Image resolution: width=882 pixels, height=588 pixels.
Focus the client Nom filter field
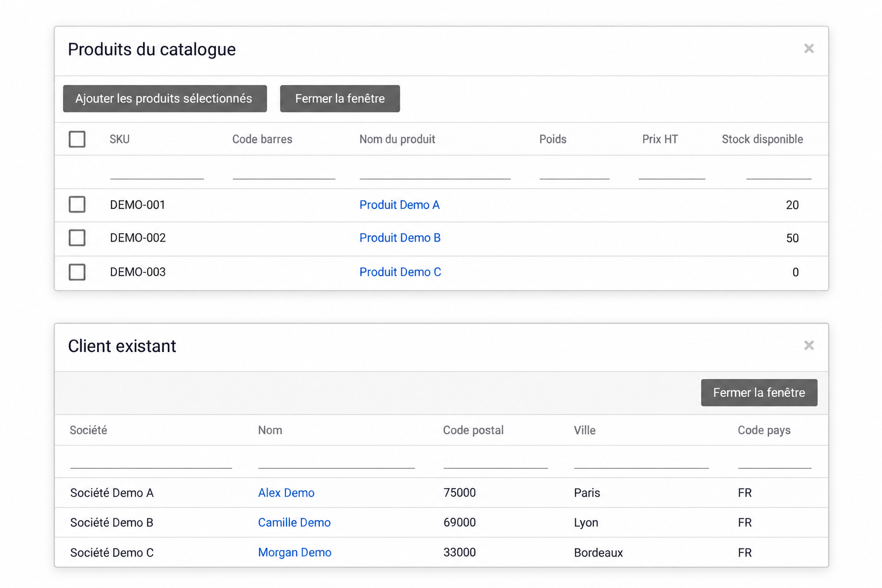(x=336, y=461)
